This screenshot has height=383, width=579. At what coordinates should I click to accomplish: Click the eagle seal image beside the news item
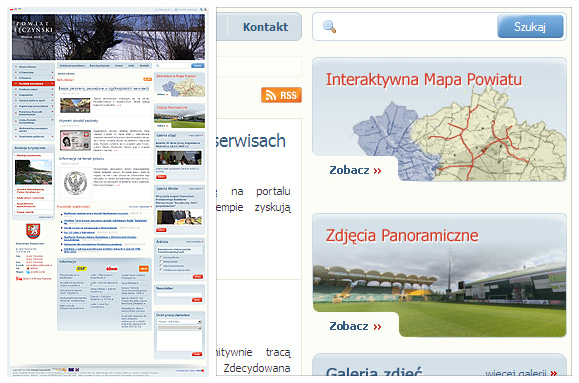[x=75, y=183]
